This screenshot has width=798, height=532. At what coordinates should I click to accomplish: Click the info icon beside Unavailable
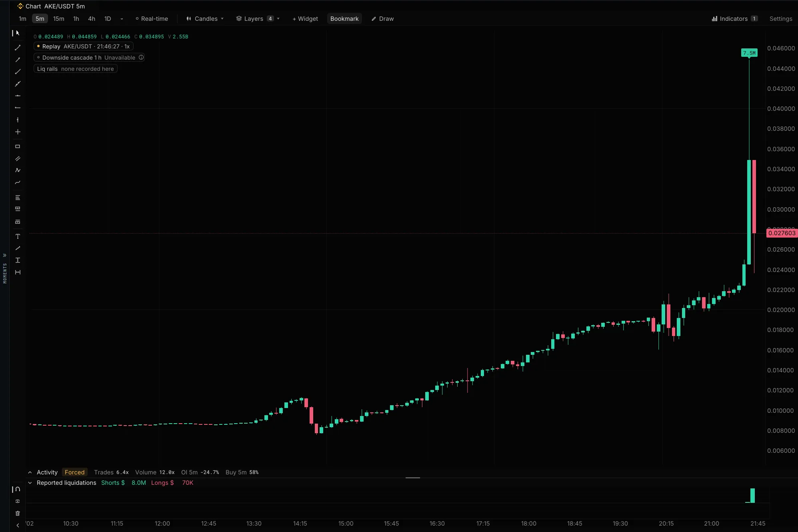pos(141,58)
